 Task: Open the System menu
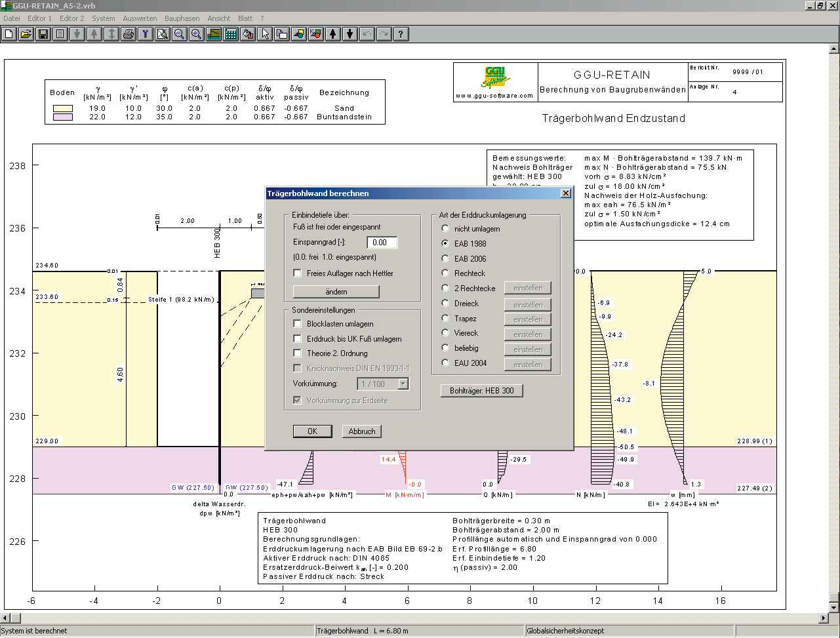(x=104, y=18)
